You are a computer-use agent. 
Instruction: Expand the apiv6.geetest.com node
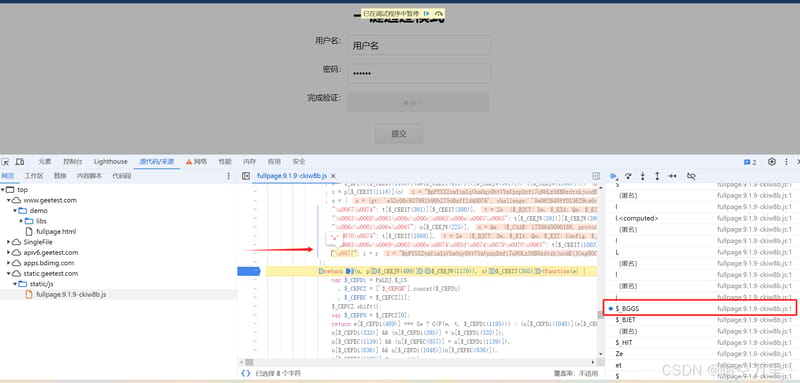[9, 252]
